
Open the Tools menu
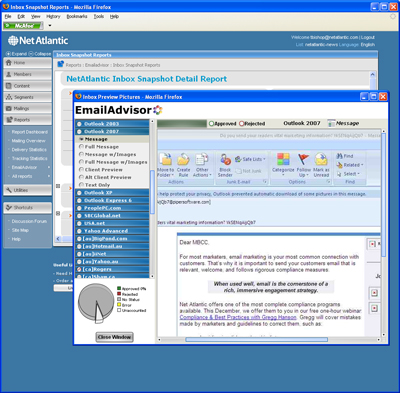[x=99, y=16]
